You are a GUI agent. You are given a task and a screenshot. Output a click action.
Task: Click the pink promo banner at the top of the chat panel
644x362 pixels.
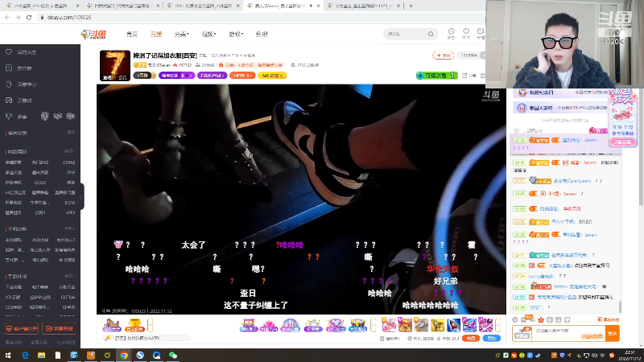click(x=623, y=119)
